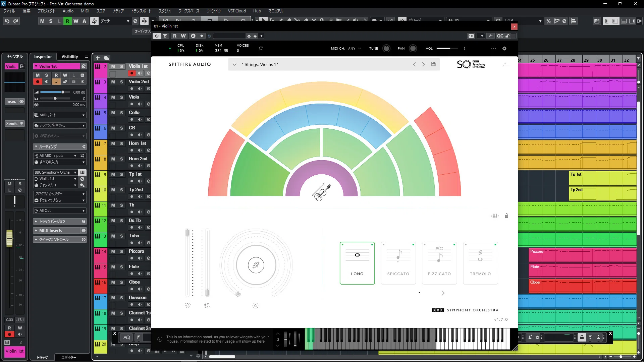Click the refresh icon beside VOICES
644x362 pixels.
click(261, 48)
